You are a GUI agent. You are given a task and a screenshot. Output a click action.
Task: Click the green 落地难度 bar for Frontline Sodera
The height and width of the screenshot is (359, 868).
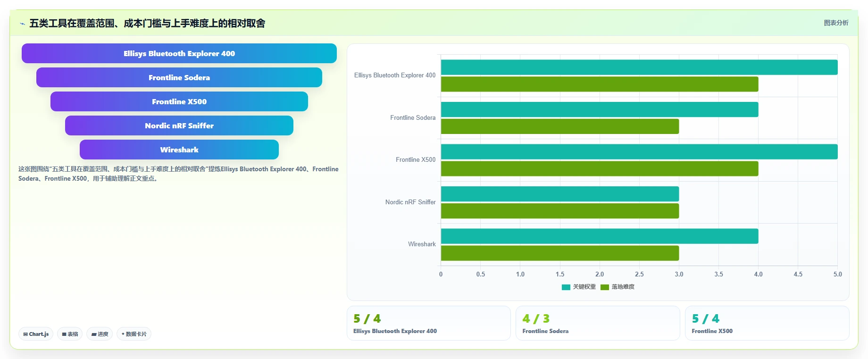(560, 126)
